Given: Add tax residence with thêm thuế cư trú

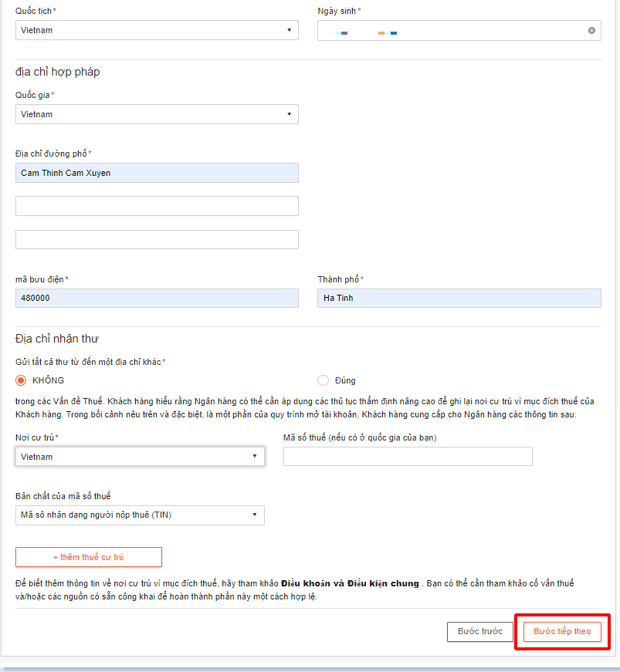Looking at the screenshot, I should point(89,557).
